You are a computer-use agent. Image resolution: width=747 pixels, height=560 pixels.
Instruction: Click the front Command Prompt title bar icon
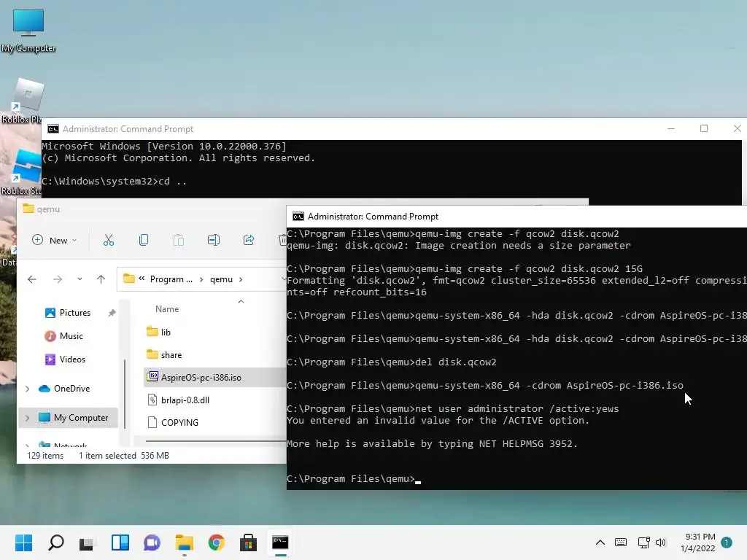pyautogui.click(x=298, y=216)
